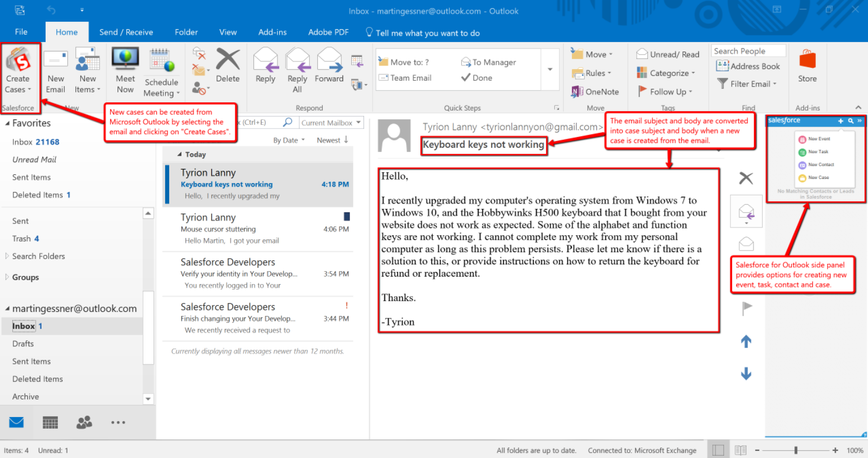Switch to the View tab
The width and height of the screenshot is (868, 458).
coord(228,32)
